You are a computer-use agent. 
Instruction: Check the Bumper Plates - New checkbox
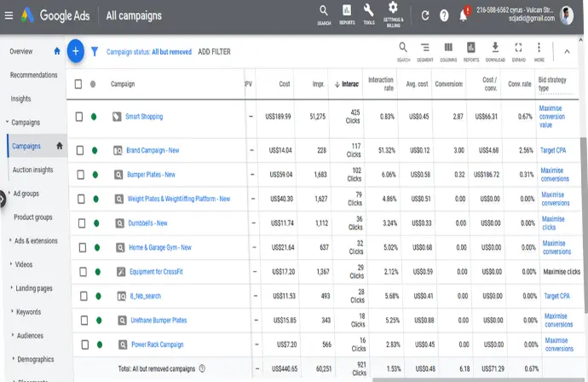pyautogui.click(x=81, y=175)
